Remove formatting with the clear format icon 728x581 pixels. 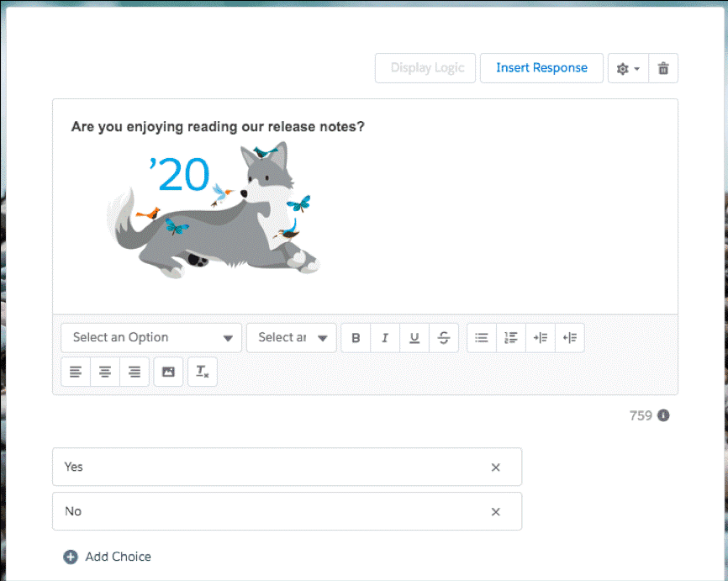click(x=202, y=372)
